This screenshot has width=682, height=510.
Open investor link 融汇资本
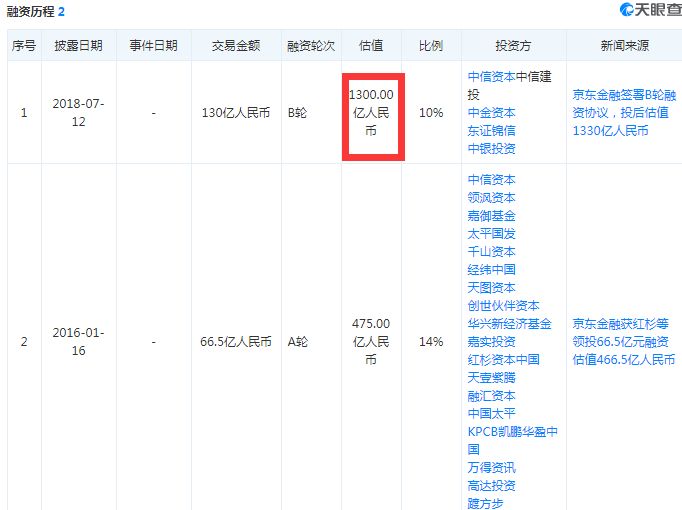pos(491,396)
